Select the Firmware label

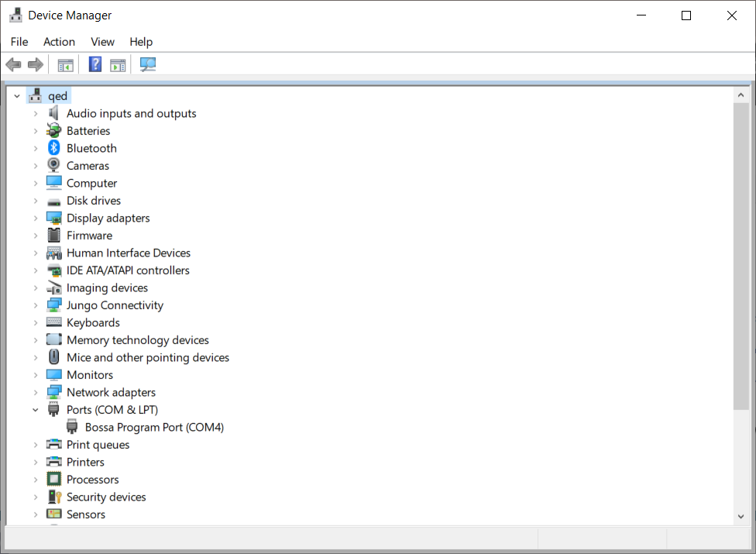[x=89, y=236]
